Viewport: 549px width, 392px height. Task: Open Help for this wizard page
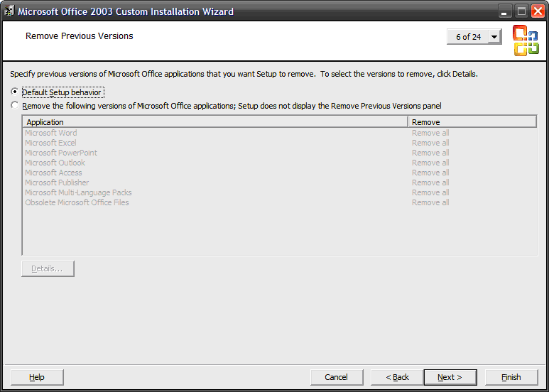37,377
